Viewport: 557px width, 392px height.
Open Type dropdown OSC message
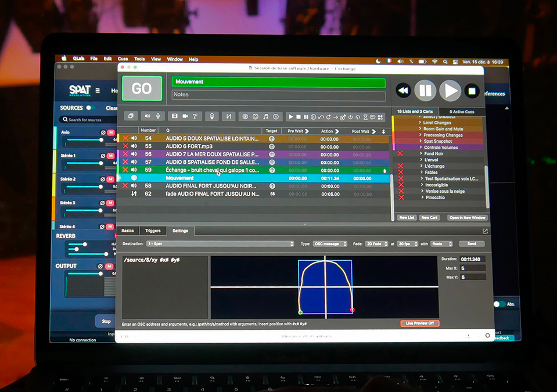tap(330, 244)
